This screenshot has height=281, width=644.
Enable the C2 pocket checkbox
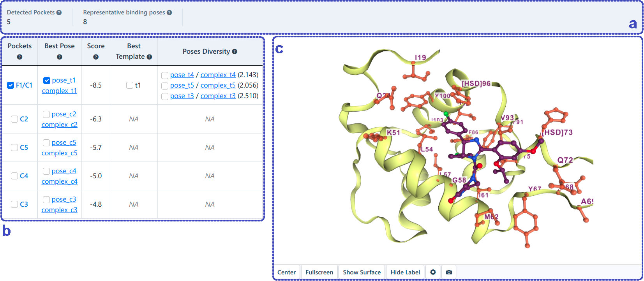pos(14,119)
